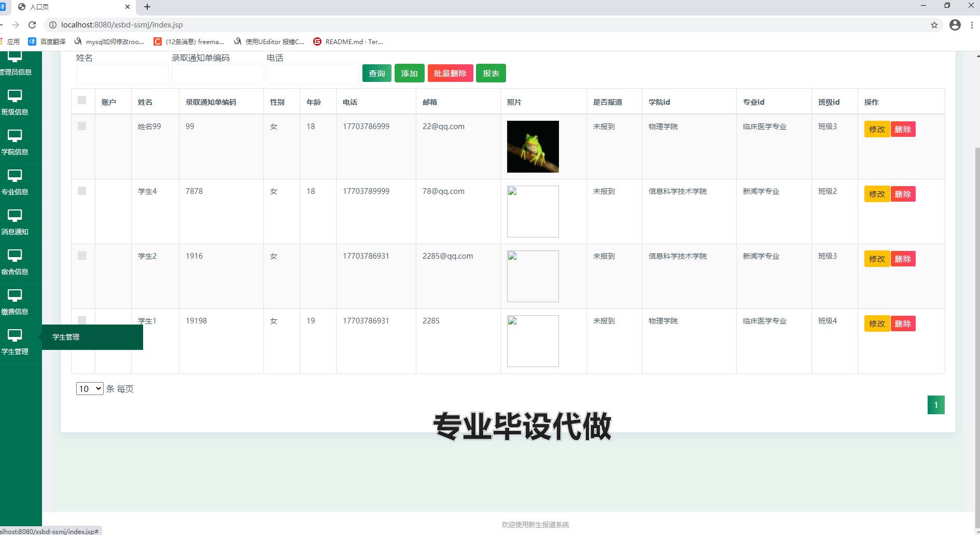Click 修改 for student 学生1

877,323
